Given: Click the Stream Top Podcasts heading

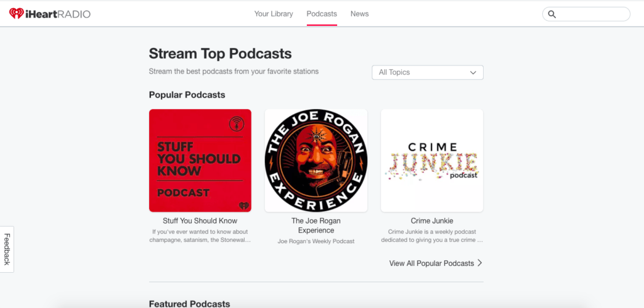Looking at the screenshot, I should [220, 54].
